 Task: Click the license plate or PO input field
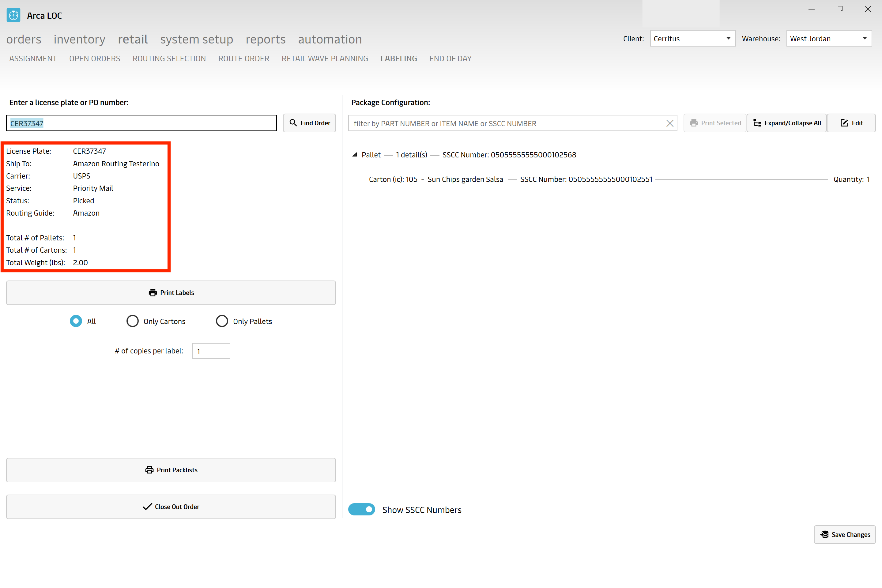[x=141, y=123]
